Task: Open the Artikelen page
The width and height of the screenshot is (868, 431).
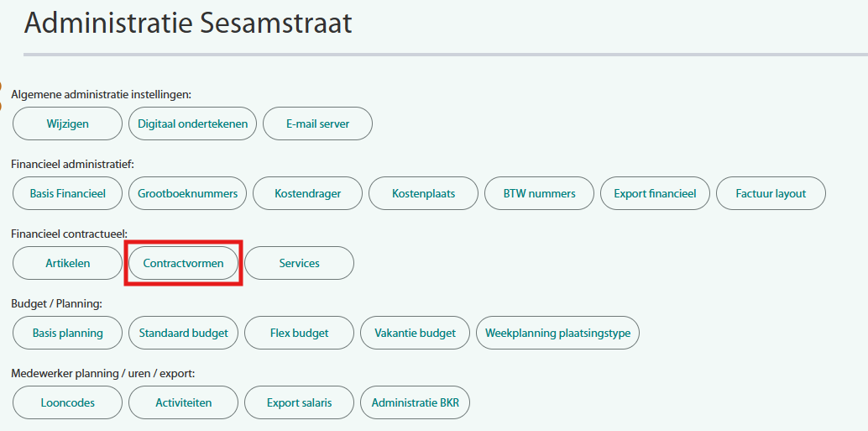Action: click(x=67, y=263)
